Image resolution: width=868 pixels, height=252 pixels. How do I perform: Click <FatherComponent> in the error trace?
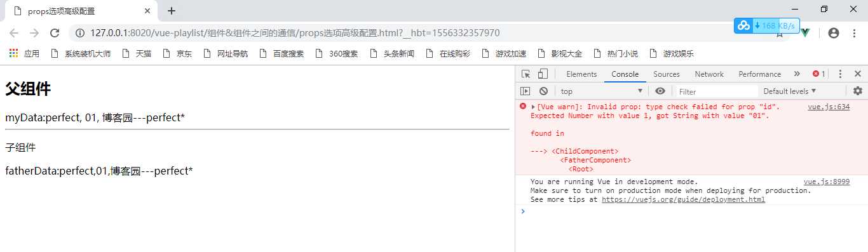[x=595, y=160]
